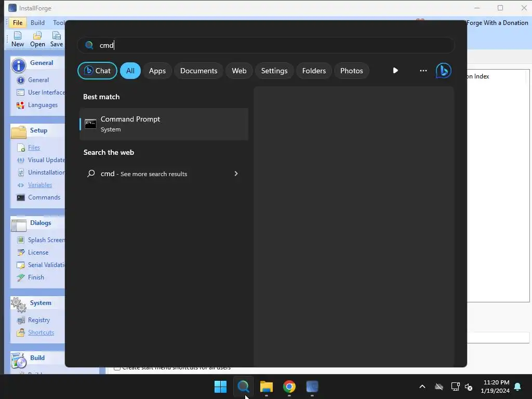Click the Setup folder header icon

18,132
